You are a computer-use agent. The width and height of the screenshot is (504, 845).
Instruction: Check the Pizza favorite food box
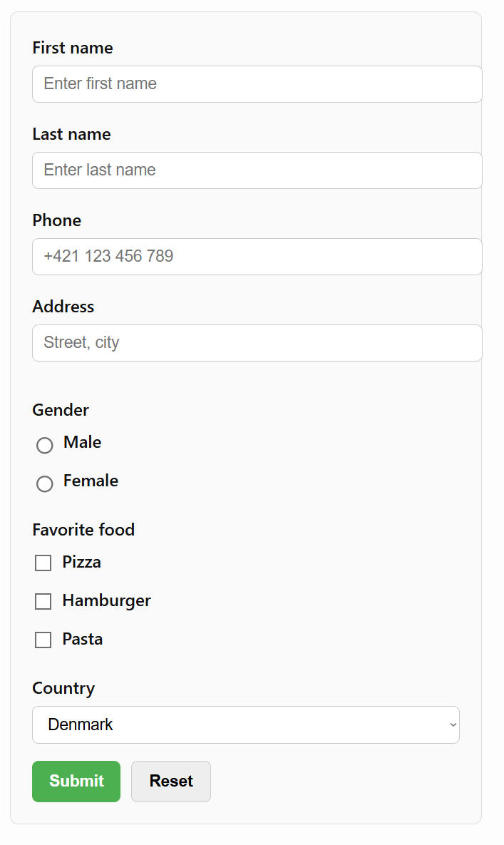[43, 563]
